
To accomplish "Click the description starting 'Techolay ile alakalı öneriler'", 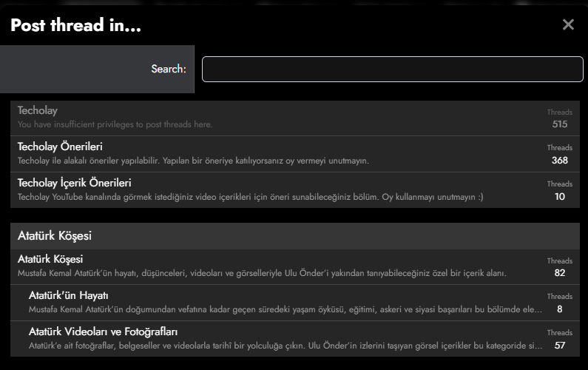I will 193,161.
